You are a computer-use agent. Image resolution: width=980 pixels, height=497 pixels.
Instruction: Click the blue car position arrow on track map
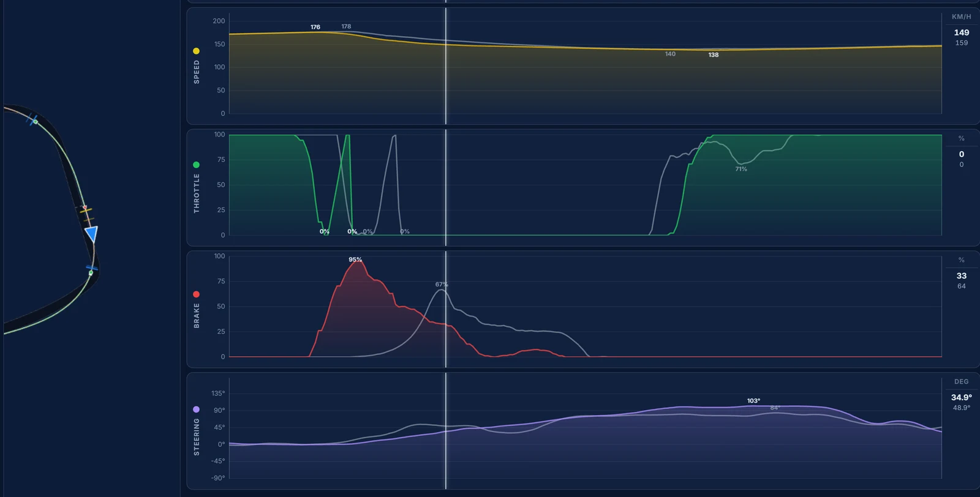pos(92,234)
